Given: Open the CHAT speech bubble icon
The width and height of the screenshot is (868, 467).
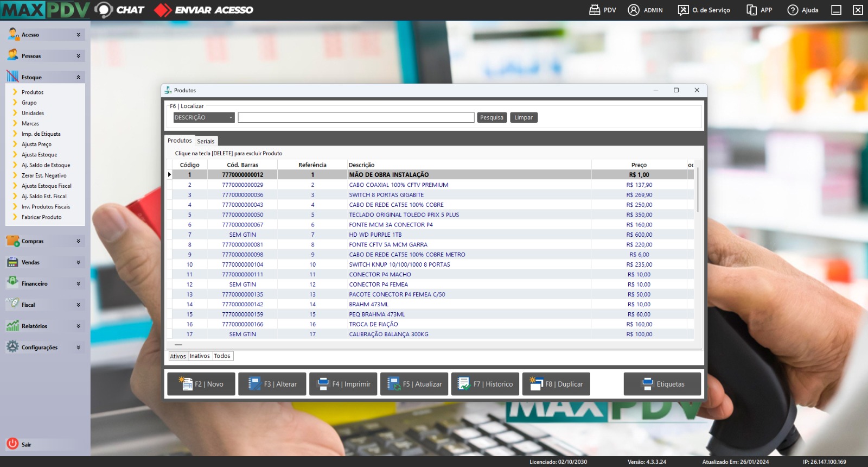Looking at the screenshot, I should pyautogui.click(x=103, y=10).
